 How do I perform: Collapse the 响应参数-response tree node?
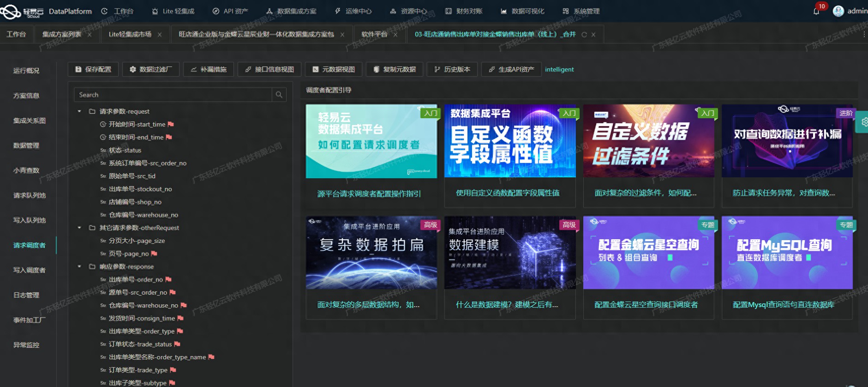click(x=79, y=266)
